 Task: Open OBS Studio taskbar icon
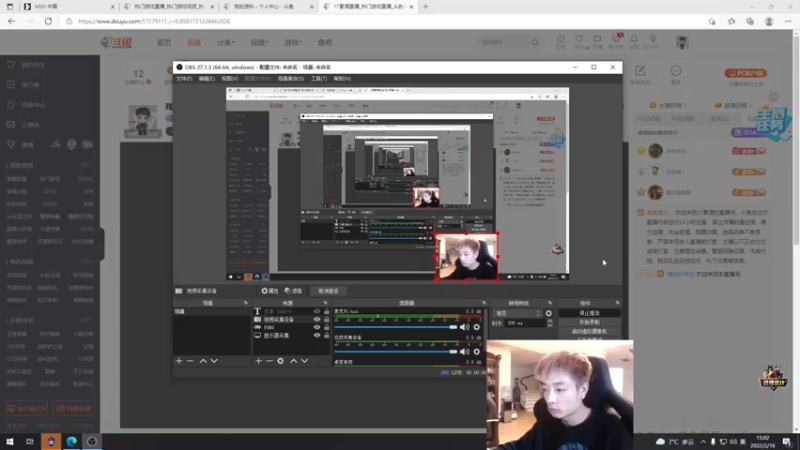point(92,441)
